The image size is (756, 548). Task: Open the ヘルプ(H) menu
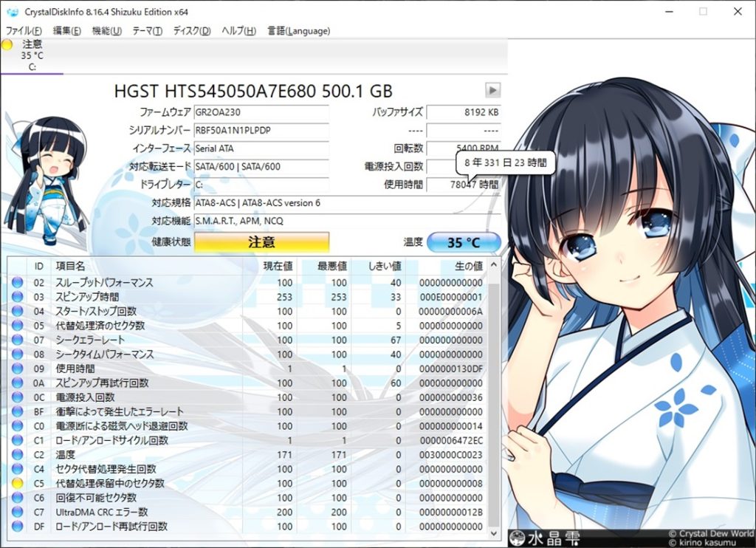pyautogui.click(x=238, y=31)
